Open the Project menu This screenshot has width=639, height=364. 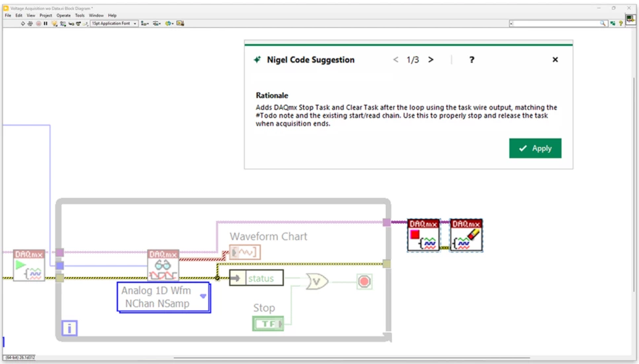pyautogui.click(x=45, y=16)
